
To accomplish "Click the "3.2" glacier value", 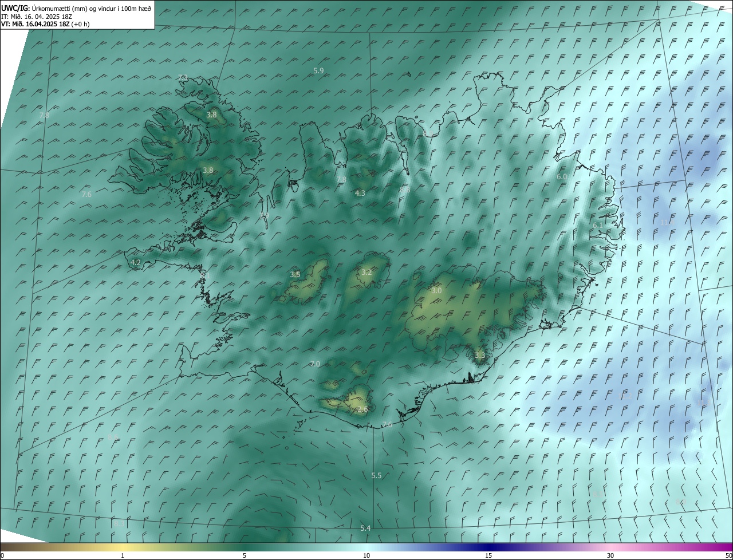I will 366,272.
